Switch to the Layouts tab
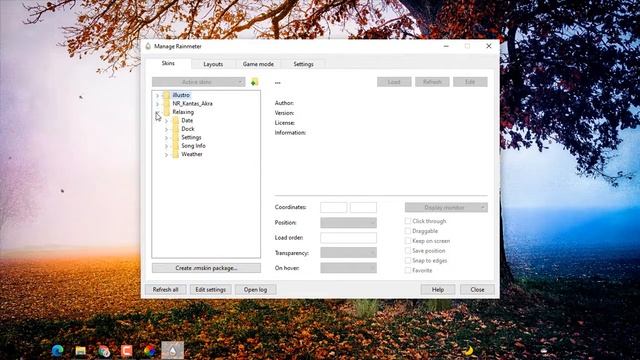Screen dimensions: 640x360 click(213, 64)
